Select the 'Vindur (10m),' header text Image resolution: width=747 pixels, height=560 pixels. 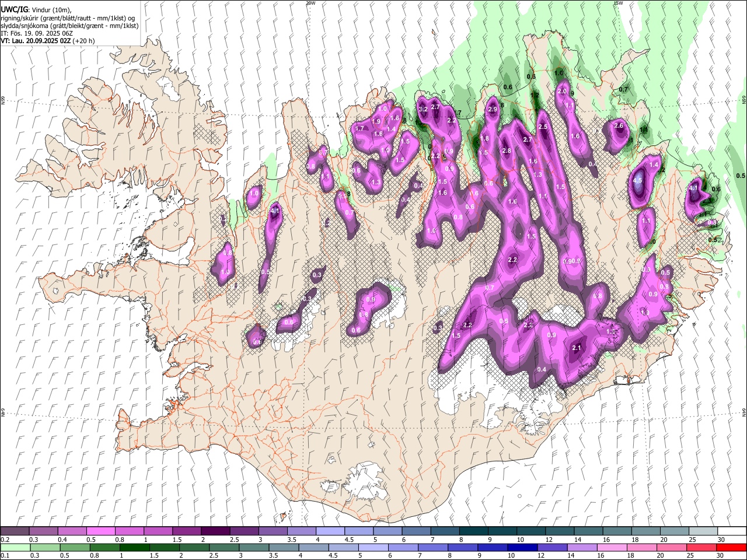point(51,10)
